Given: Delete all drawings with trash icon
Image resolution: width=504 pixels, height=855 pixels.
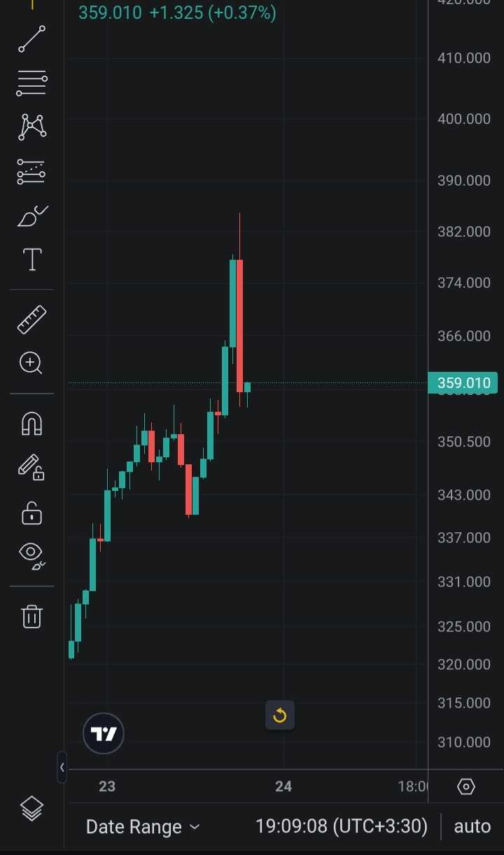Looking at the screenshot, I should click(x=31, y=616).
